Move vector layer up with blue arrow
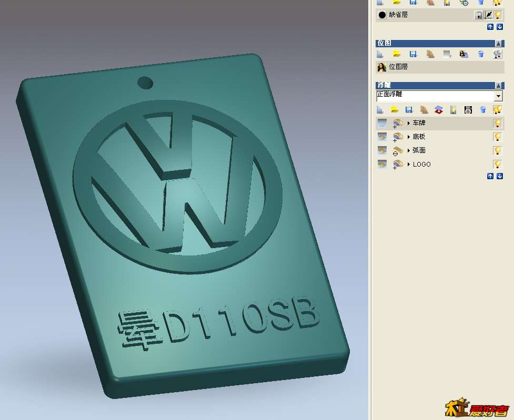The image size is (514, 420). [x=490, y=27]
